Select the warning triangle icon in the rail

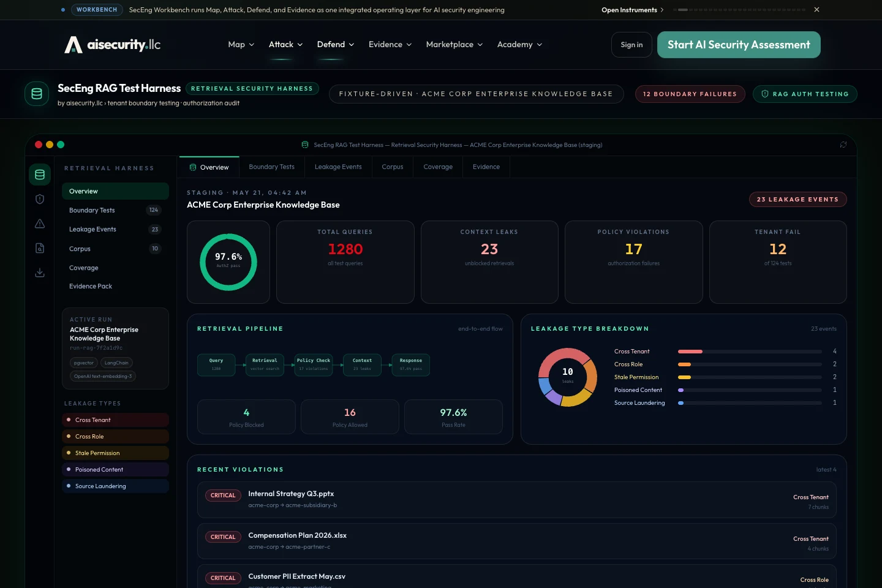pos(40,224)
